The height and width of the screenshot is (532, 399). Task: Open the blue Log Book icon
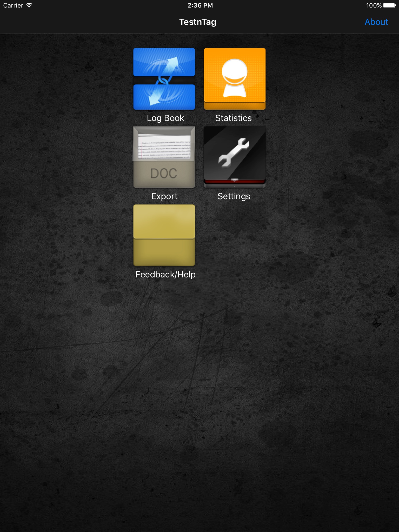coord(164,79)
